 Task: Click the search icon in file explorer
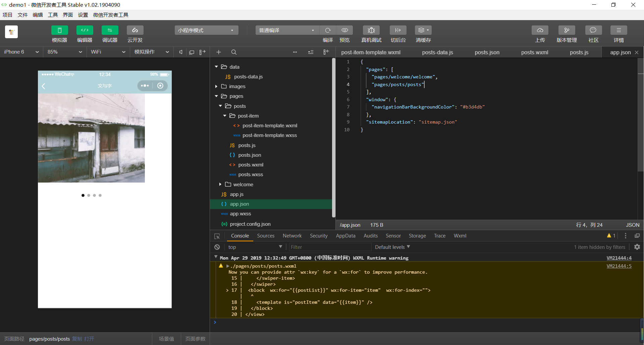pyautogui.click(x=234, y=52)
